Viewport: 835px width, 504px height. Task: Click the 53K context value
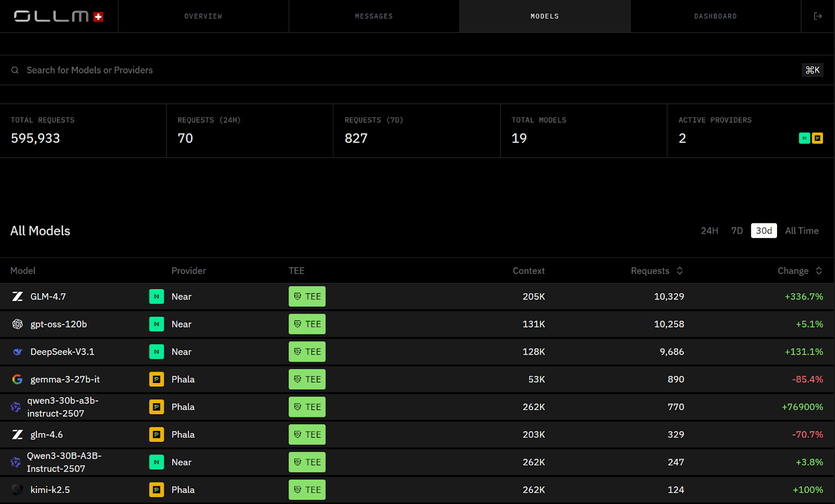tap(536, 379)
